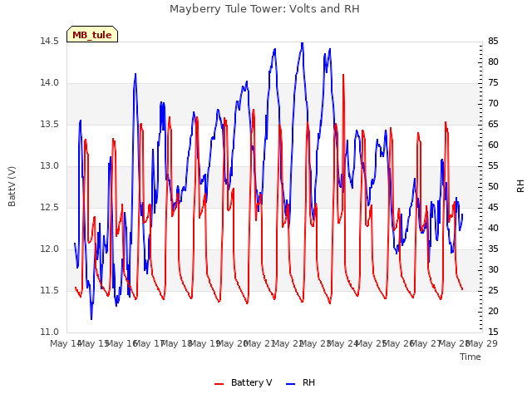The height and width of the screenshot is (399, 532).
Task: Click the 11.0 left axis tick
Action: pos(49,332)
